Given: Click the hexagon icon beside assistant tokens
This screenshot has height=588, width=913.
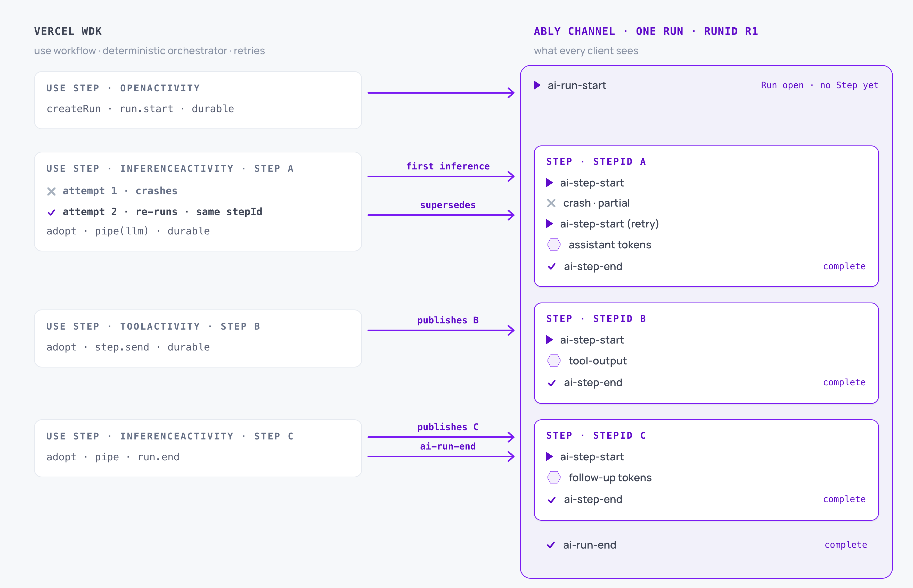Looking at the screenshot, I should [554, 244].
